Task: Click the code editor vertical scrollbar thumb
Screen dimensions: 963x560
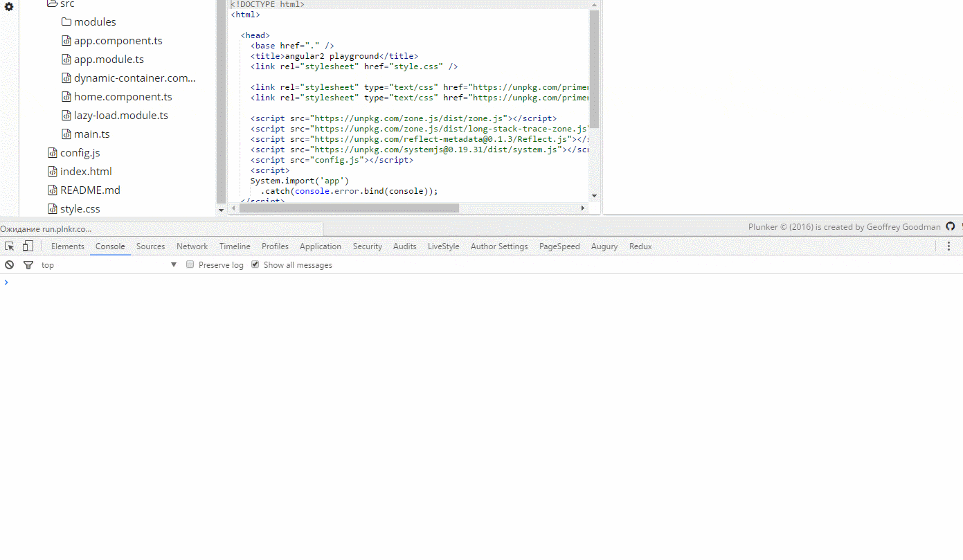Action: click(x=594, y=69)
